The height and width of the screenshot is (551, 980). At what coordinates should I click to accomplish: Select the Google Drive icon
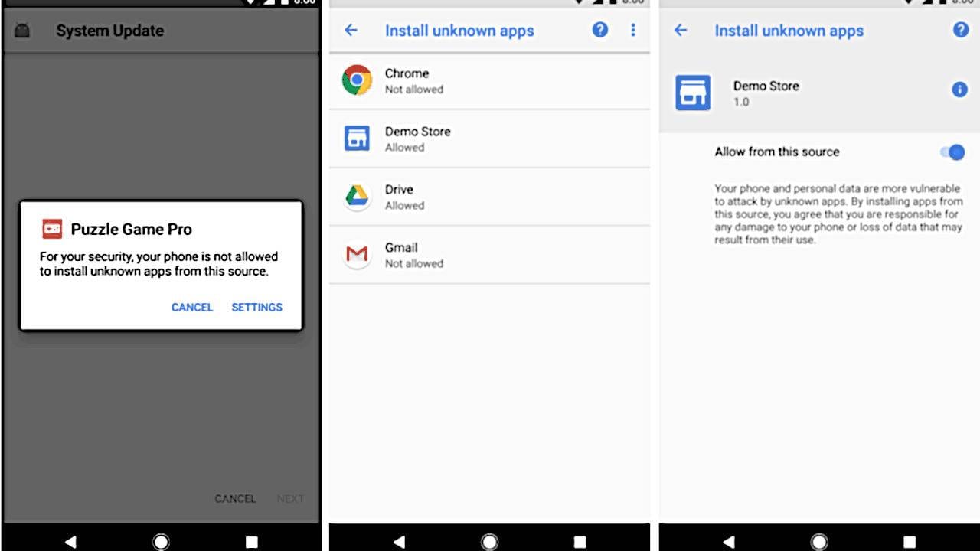(357, 197)
